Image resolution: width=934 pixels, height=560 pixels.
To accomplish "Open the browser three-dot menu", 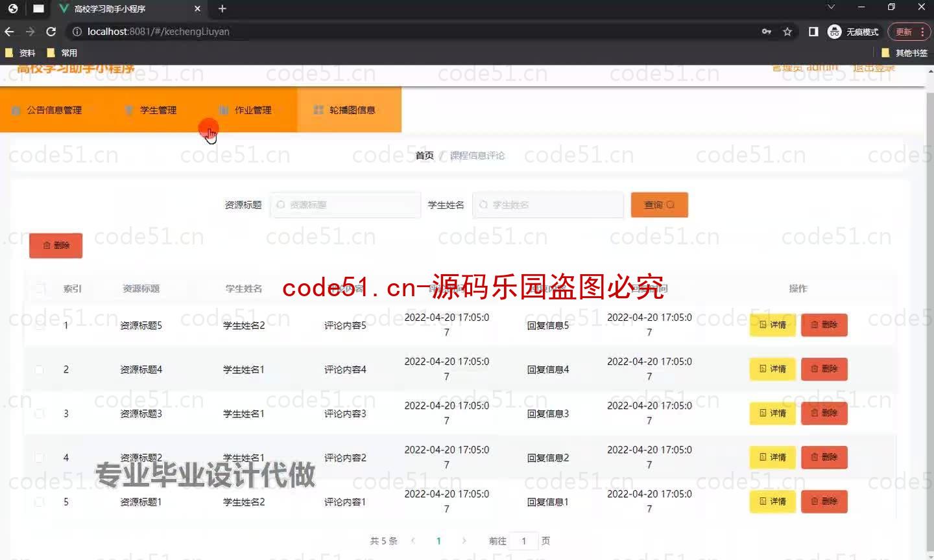I will (x=923, y=31).
